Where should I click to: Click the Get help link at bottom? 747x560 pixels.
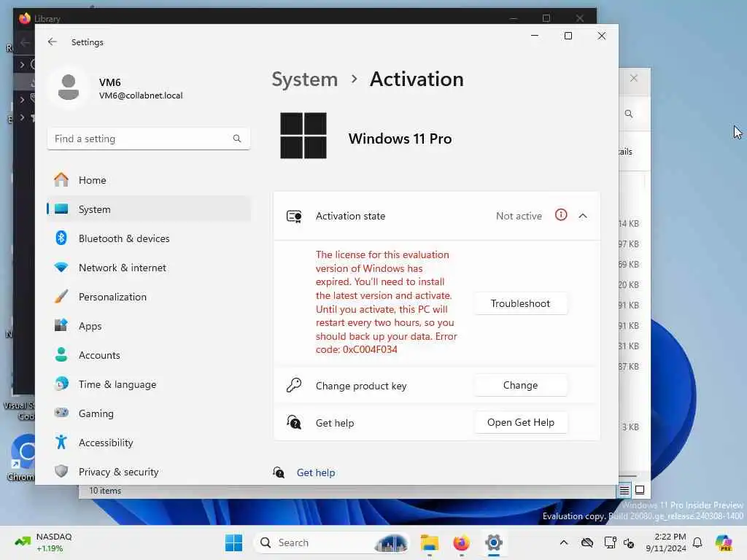pos(315,472)
